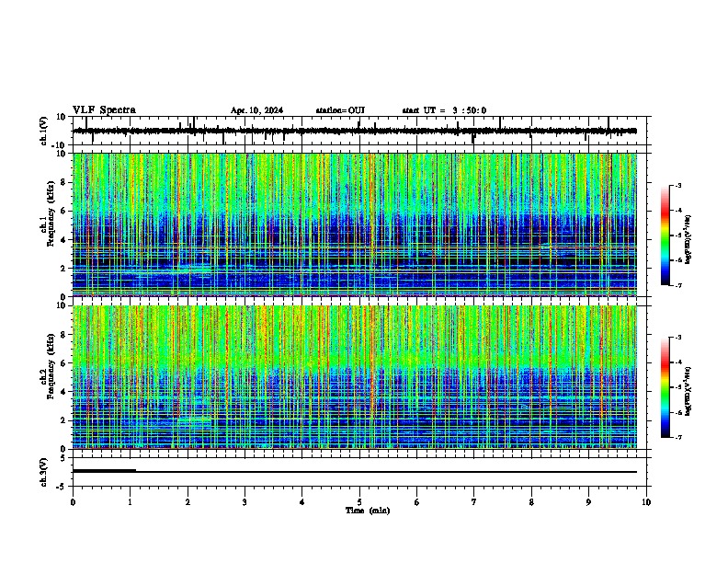The height and width of the screenshot is (563, 728).
Task: Click the 2 kHz tick on ch.2 spectrogram
Action: point(64,420)
